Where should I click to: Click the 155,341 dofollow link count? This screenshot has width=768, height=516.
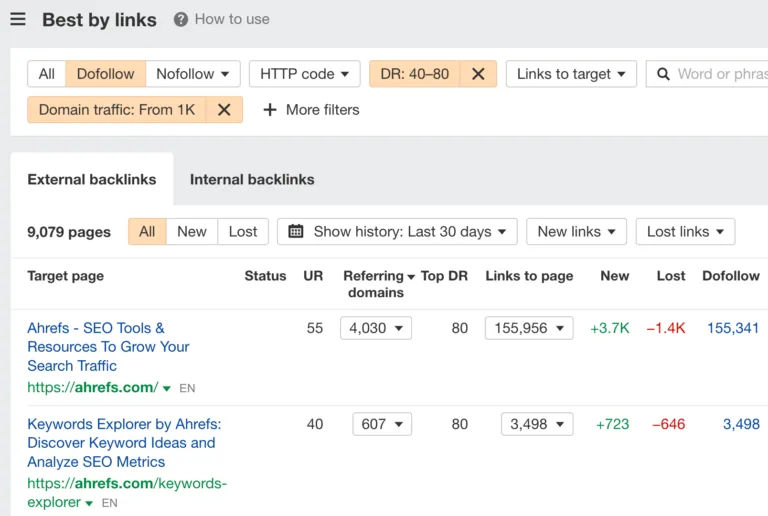(733, 328)
